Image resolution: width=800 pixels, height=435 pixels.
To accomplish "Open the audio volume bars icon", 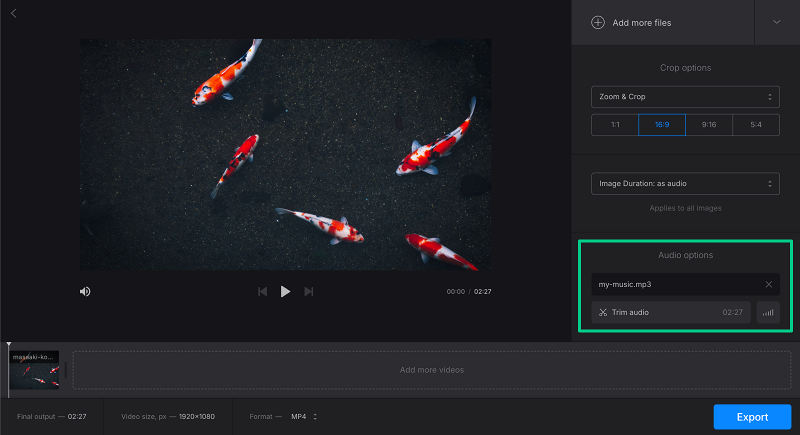I will pyautogui.click(x=768, y=313).
